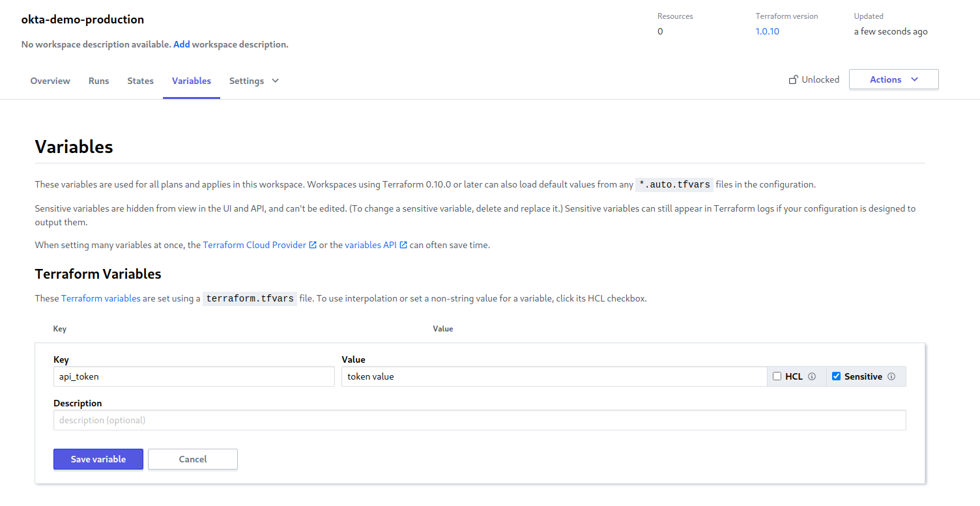The width and height of the screenshot is (980, 506).
Task: Click external link icon after Terraform Cloud Provider
Action: [313, 246]
